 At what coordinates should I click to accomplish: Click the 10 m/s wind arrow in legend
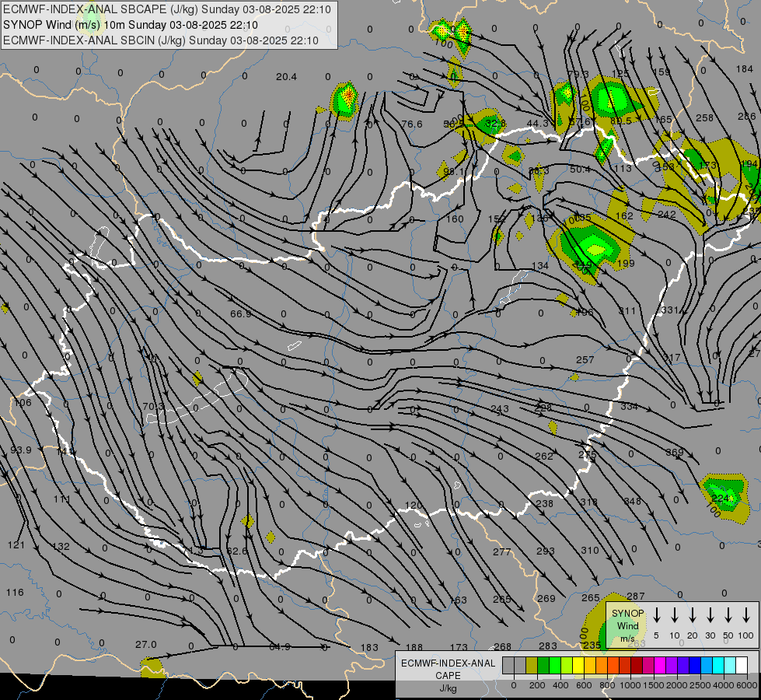[x=675, y=614]
